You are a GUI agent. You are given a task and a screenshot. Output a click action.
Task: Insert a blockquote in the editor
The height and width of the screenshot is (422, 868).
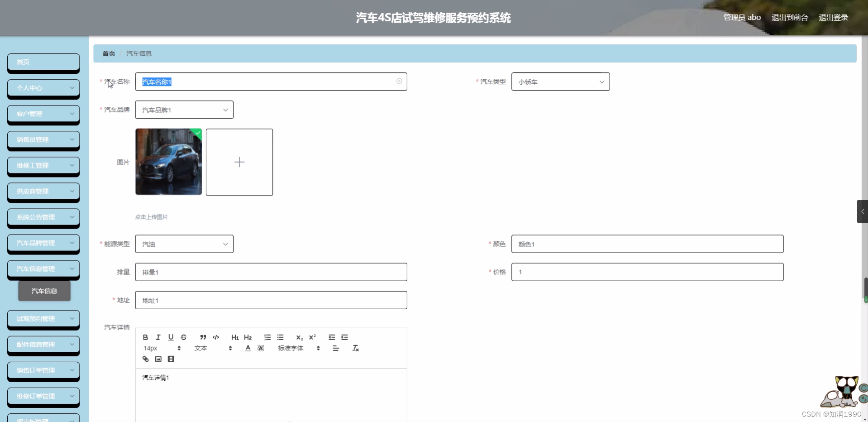(202, 337)
